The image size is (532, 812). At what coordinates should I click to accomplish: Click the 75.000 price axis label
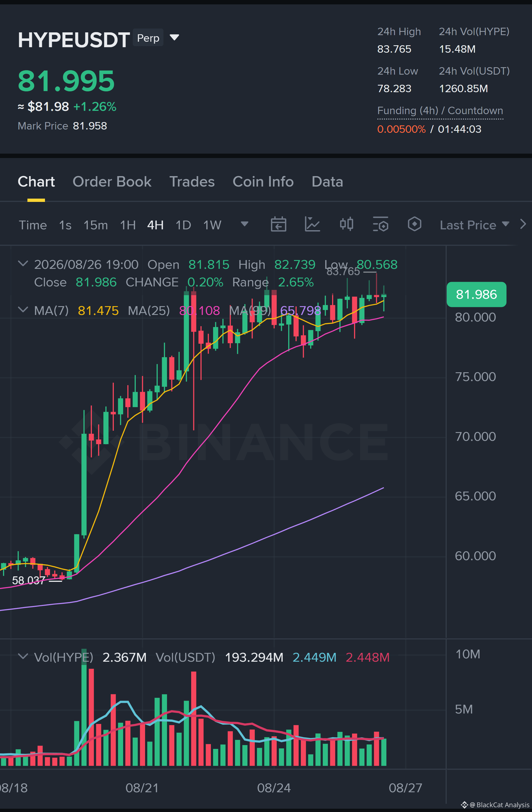click(476, 377)
